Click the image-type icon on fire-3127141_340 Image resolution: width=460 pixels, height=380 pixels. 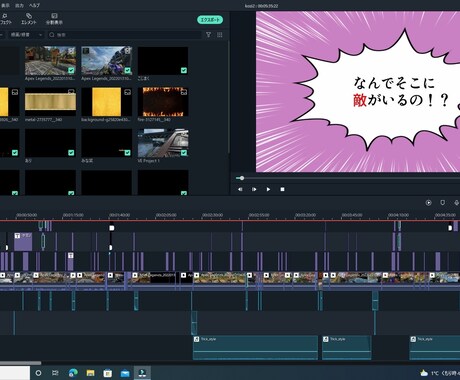[184, 92]
